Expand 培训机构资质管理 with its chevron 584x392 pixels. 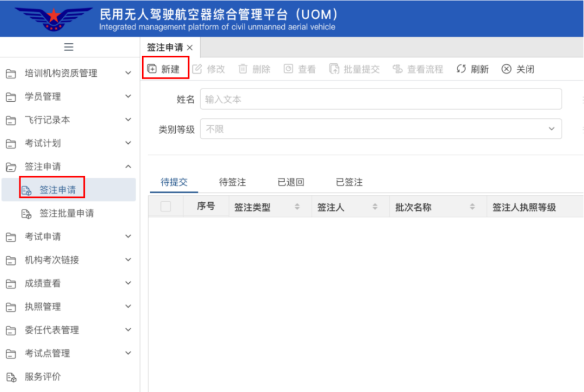click(128, 73)
